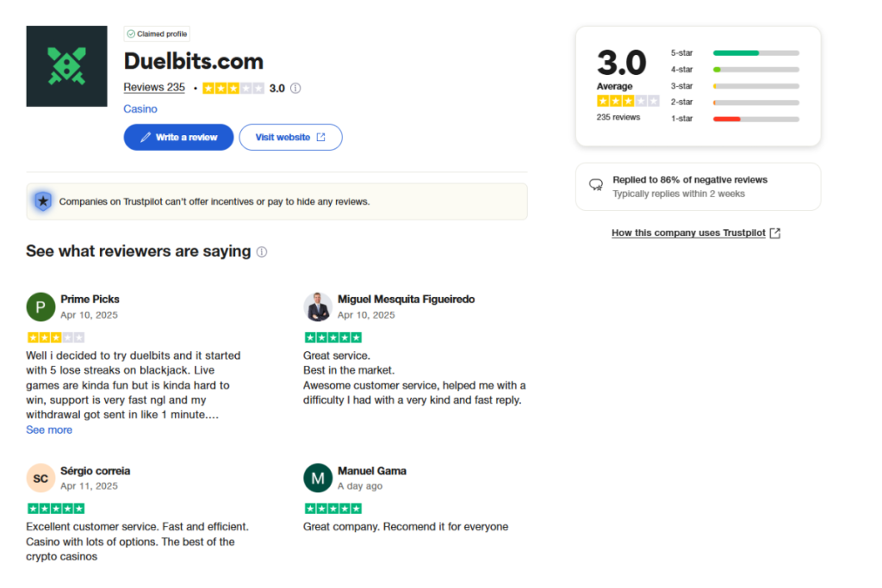This screenshot has width=882, height=588.
Task: Select the 4-star rating row
Action: tap(735, 70)
